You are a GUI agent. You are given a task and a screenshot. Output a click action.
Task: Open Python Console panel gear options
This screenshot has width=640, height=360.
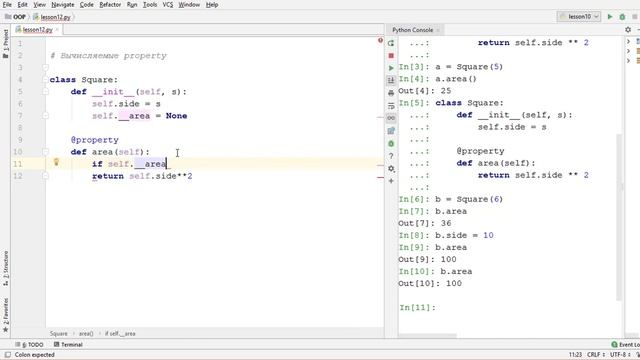click(x=628, y=30)
